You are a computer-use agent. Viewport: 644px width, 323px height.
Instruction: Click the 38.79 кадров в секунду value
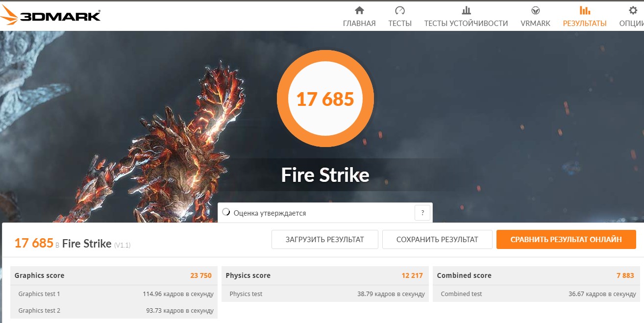[391, 294]
